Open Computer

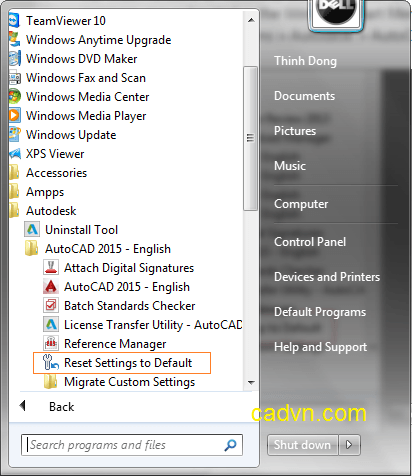[x=301, y=204]
